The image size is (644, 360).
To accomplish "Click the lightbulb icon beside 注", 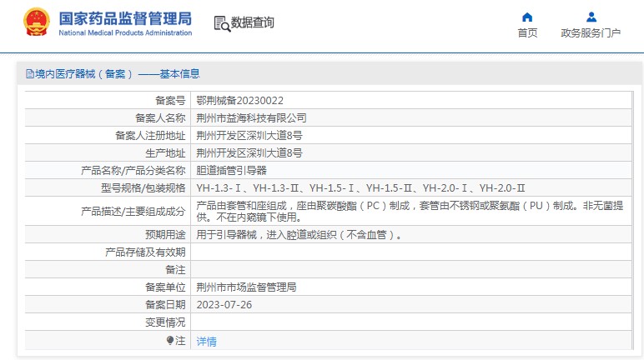I will click(170, 340).
